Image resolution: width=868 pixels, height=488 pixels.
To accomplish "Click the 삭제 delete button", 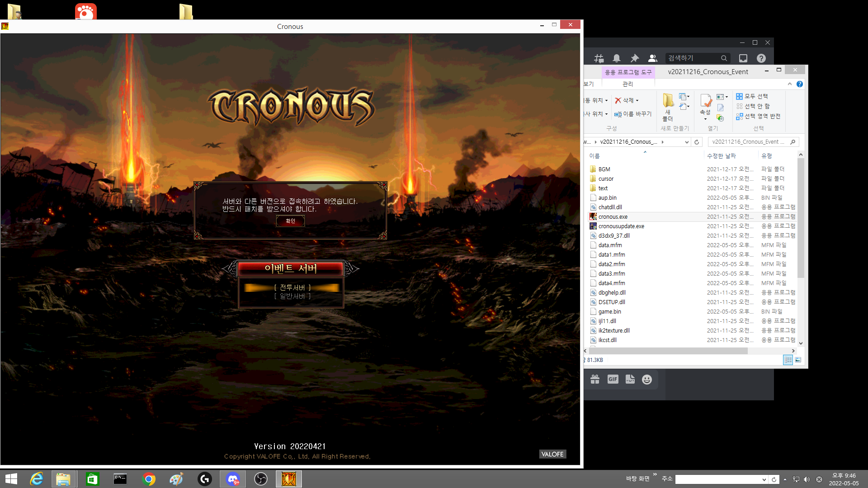I will tap(624, 100).
